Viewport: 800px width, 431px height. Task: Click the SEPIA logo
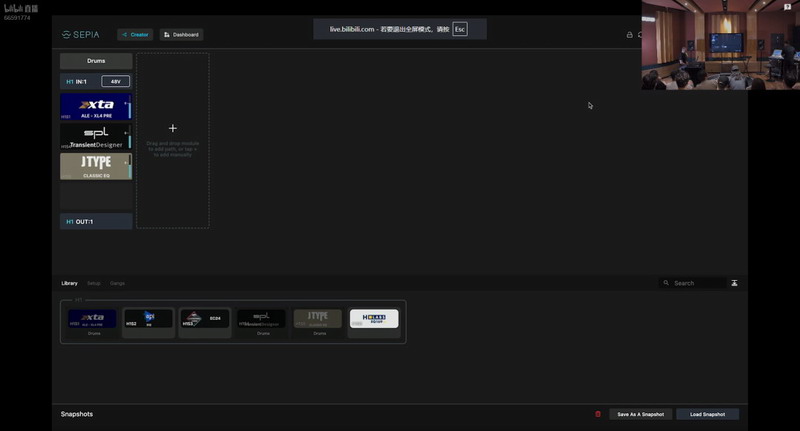[81, 35]
